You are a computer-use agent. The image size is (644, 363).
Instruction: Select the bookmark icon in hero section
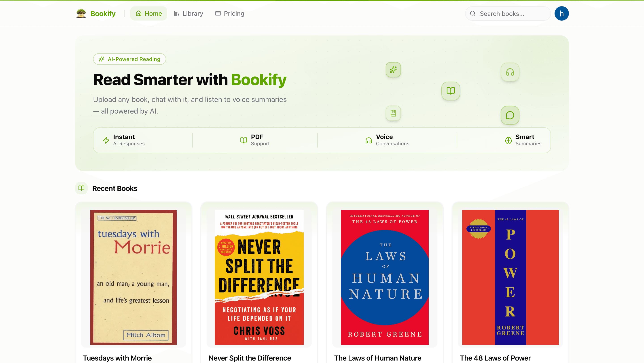[x=393, y=113]
